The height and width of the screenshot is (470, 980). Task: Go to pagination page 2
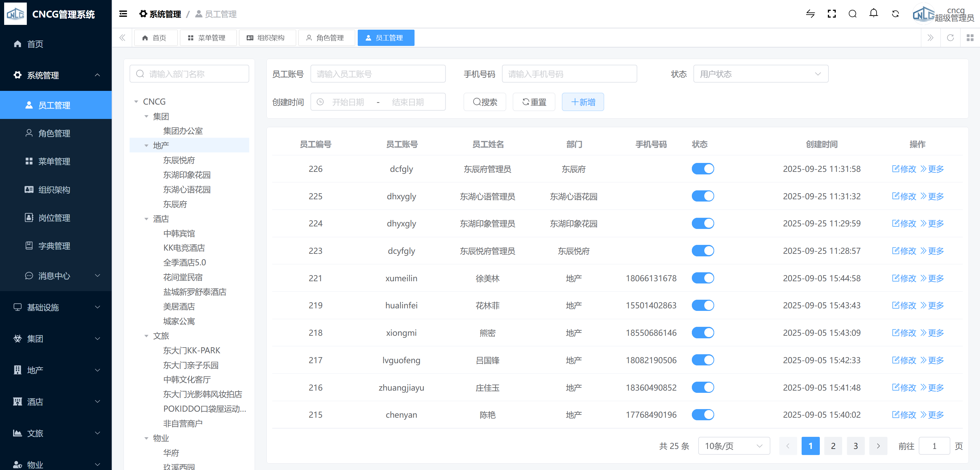click(833, 446)
